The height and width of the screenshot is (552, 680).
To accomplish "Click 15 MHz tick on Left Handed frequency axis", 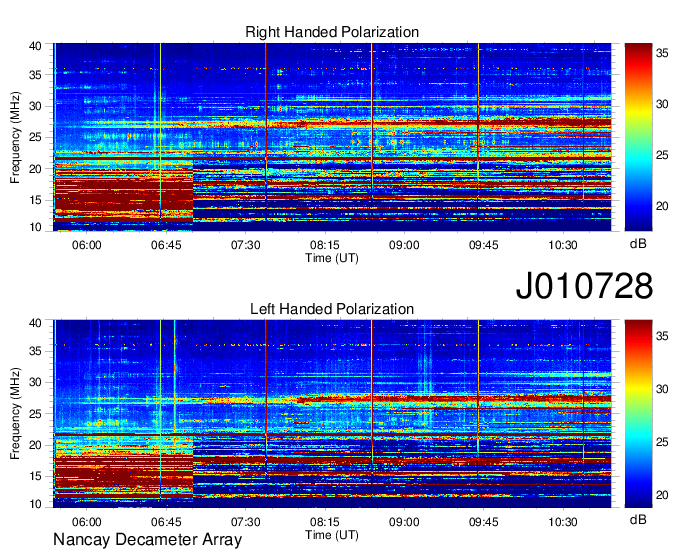I will (35, 477).
